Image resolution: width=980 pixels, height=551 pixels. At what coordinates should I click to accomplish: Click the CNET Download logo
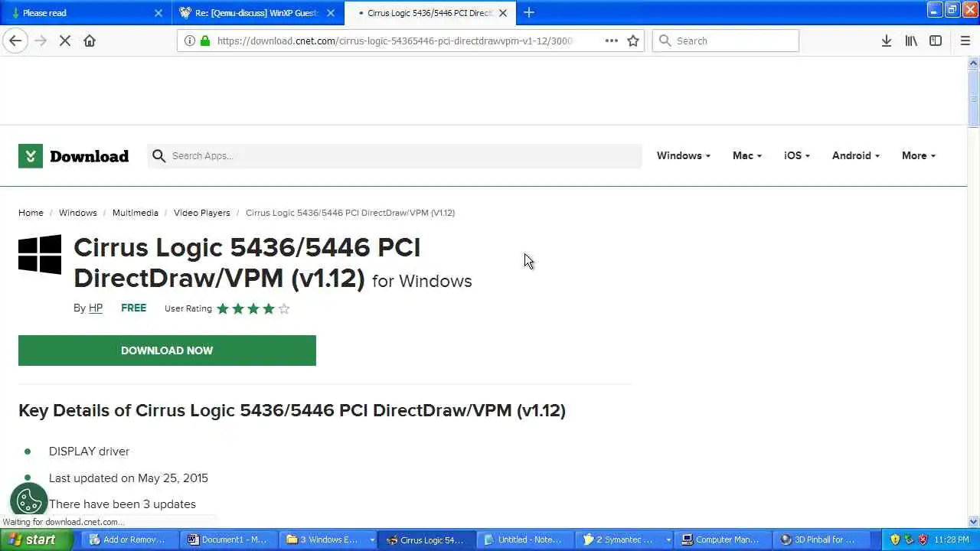pyautogui.click(x=73, y=156)
